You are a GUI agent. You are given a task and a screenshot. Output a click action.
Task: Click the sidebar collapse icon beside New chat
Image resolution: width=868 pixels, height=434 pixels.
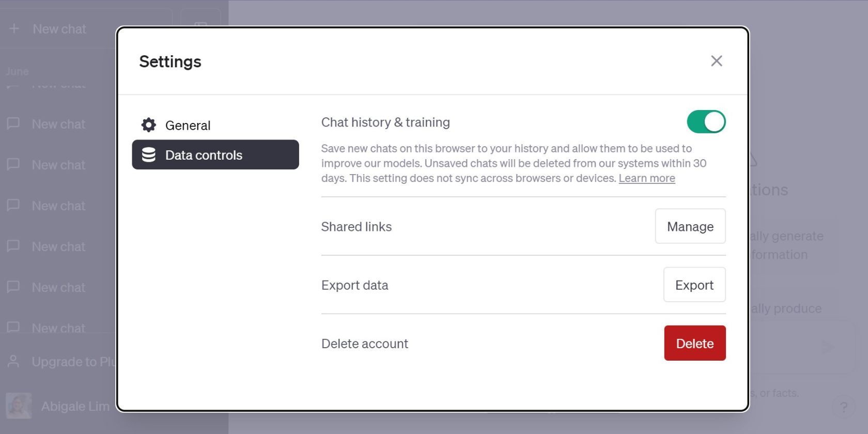click(x=200, y=26)
